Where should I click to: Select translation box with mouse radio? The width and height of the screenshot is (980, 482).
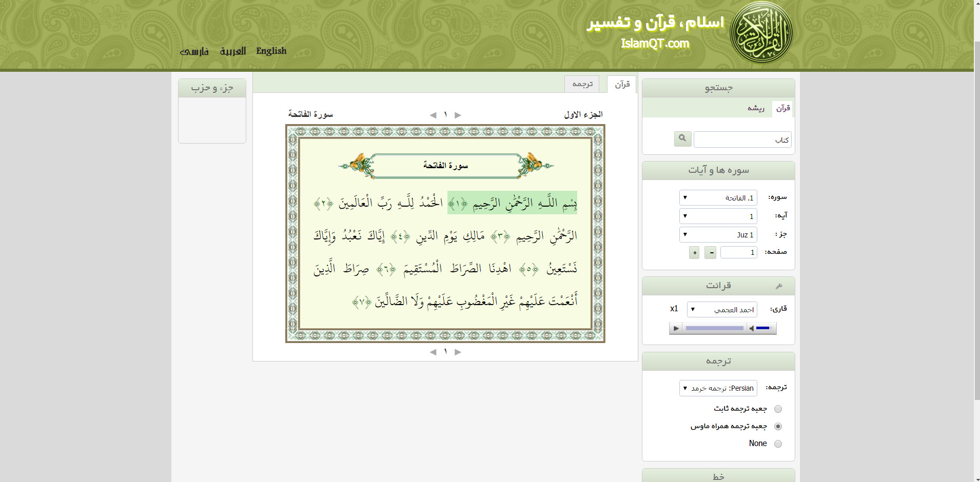tap(778, 427)
